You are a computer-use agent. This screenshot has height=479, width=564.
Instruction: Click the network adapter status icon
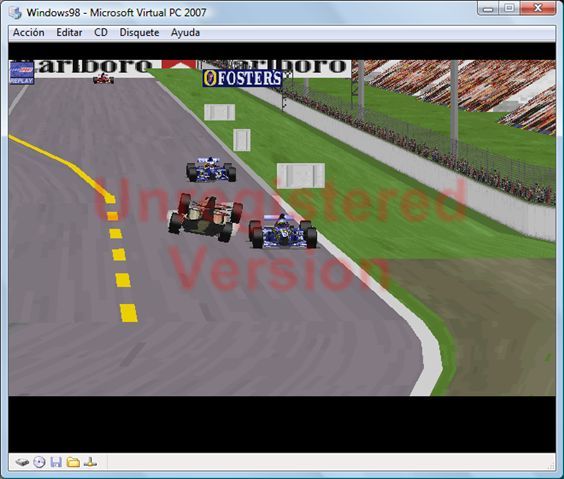tap(90, 462)
